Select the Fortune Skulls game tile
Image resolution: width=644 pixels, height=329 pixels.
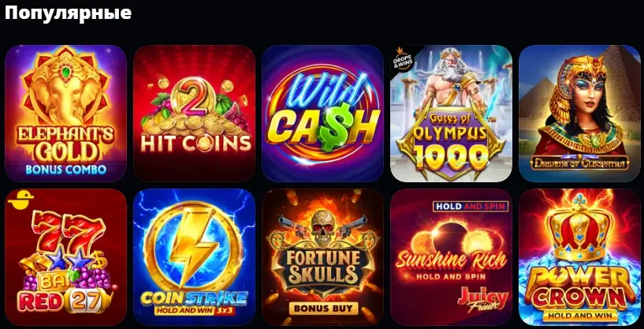(323, 257)
